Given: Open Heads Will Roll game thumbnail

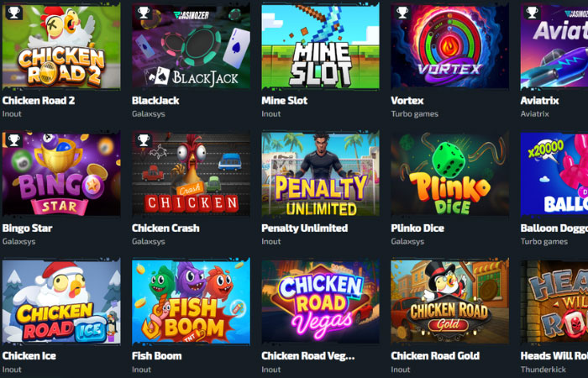Looking at the screenshot, I should [x=554, y=301].
